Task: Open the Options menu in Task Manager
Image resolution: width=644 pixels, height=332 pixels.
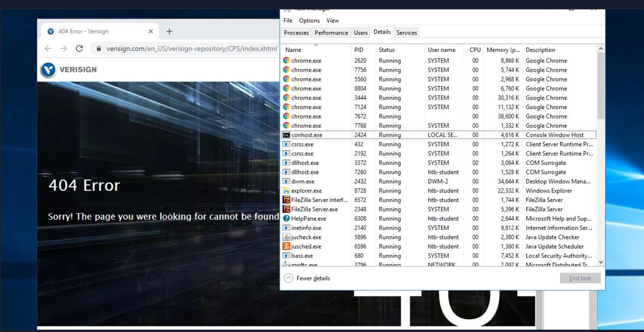Action: click(x=309, y=21)
